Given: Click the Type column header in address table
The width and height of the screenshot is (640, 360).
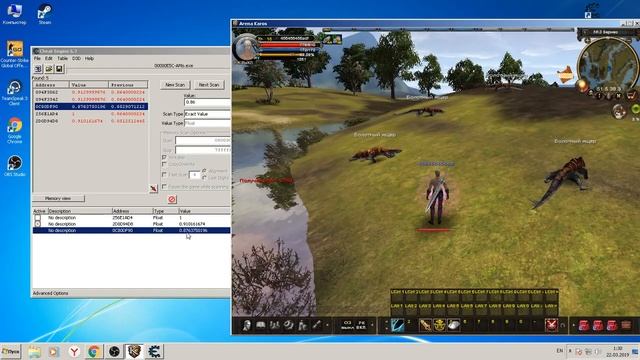Looking at the screenshot, I should point(165,211).
